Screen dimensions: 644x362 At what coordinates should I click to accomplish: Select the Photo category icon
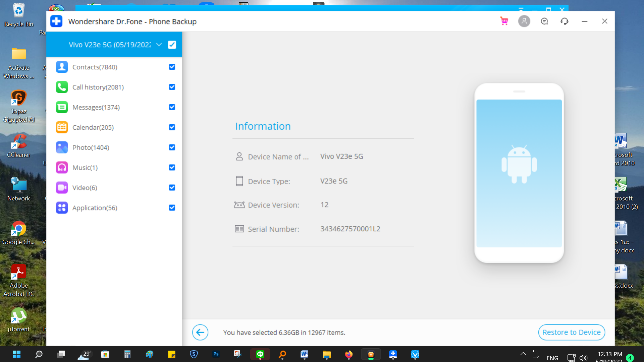pos(62,147)
